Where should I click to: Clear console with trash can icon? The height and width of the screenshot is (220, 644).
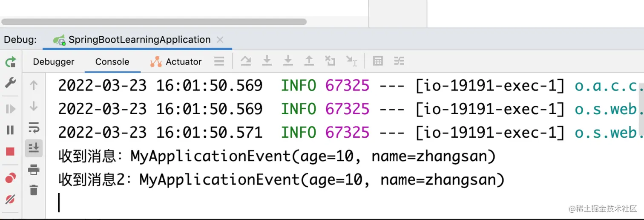[x=34, y=190]
